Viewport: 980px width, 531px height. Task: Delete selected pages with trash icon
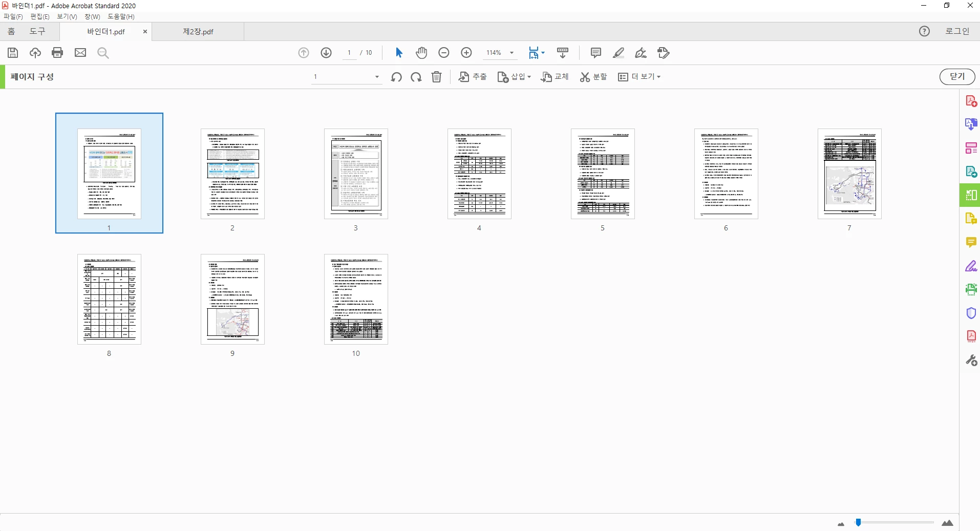coord(436,77)
